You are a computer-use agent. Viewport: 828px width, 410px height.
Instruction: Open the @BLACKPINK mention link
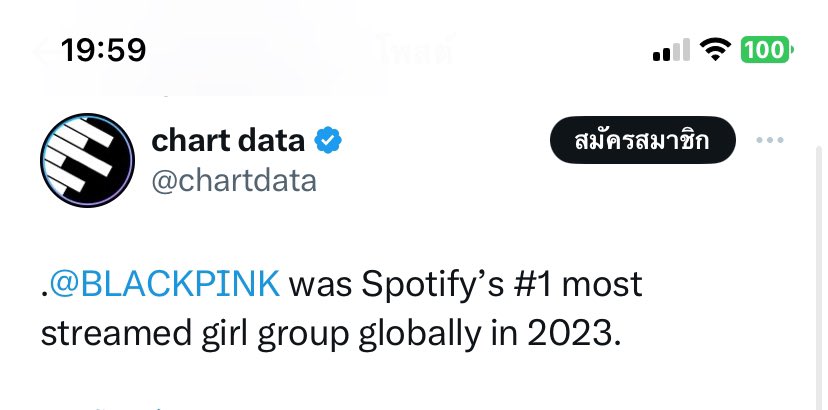coord(165,284)
